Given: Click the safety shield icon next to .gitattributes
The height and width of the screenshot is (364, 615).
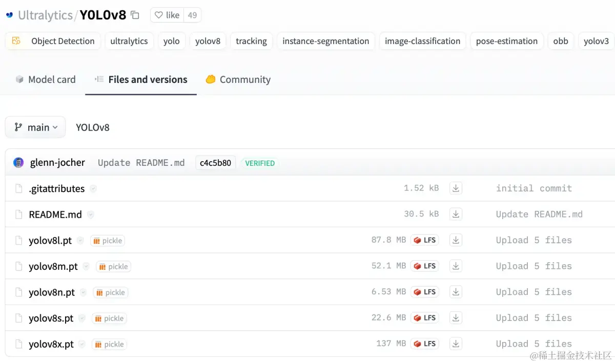Looking at the screenshot, I should (93, 189).
